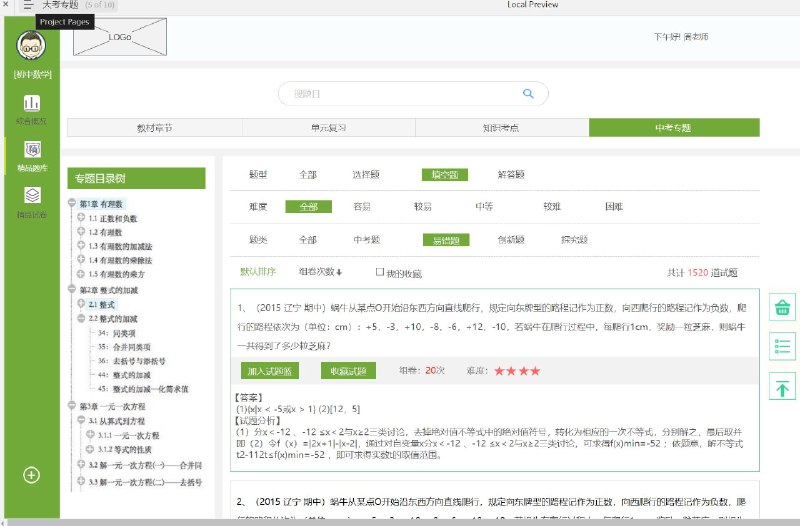Select 难度 全部 difficulty filter
The image size is (800, 526).
click(x=309, y=207)
